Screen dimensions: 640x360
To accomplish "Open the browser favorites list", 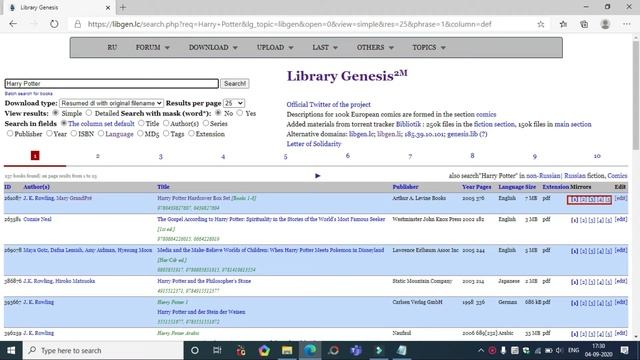I will point(563,24).
